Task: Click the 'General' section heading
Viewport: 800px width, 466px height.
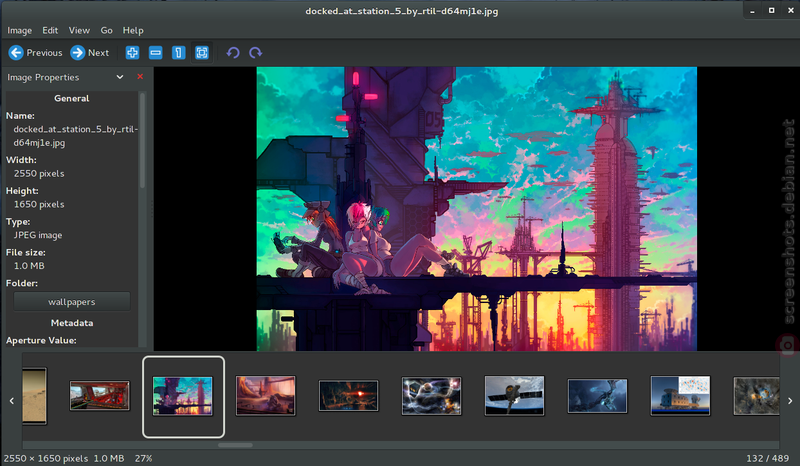Action: [71, 99]
